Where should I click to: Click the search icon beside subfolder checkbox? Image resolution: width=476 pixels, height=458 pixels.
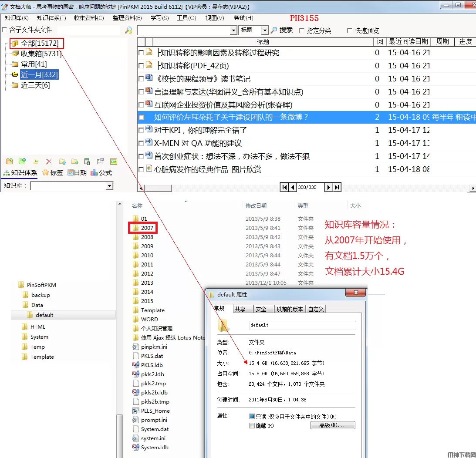[129, 30]
